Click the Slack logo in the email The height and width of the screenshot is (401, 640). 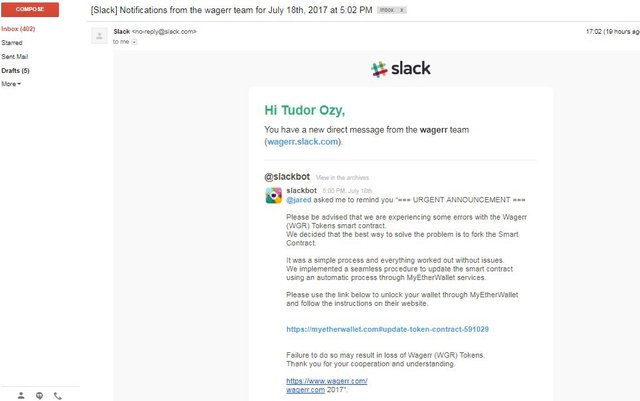(x=401, y=69)
